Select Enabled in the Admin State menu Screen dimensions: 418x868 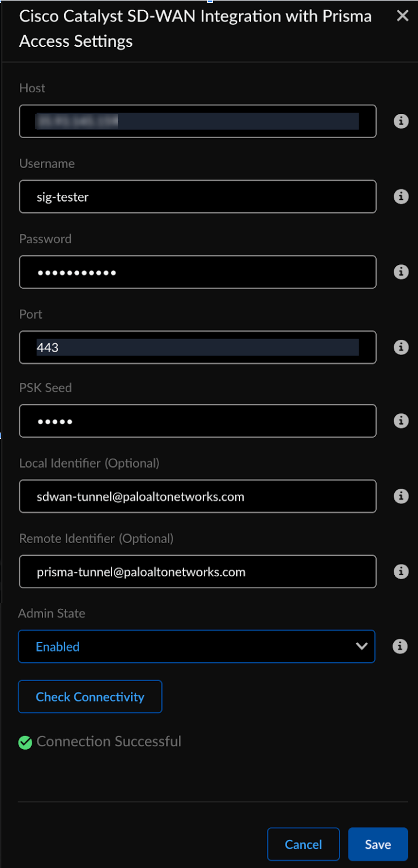tap(58, 646)
